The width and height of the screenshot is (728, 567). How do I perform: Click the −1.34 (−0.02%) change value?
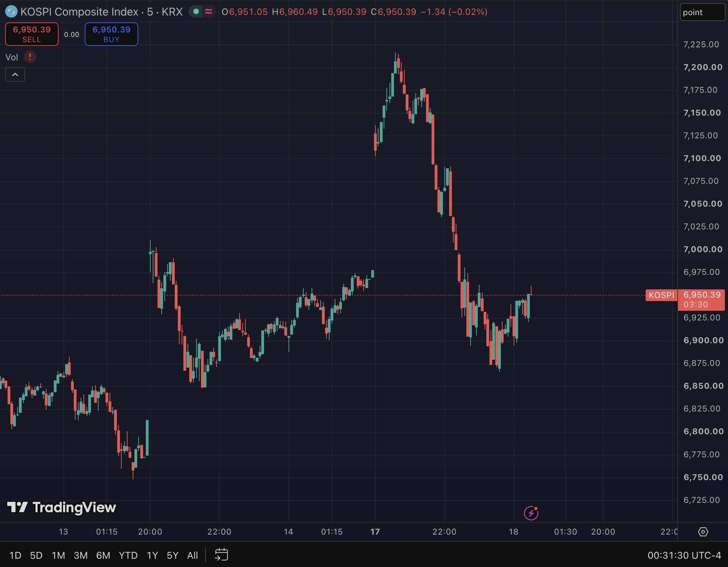pos(454,12)
